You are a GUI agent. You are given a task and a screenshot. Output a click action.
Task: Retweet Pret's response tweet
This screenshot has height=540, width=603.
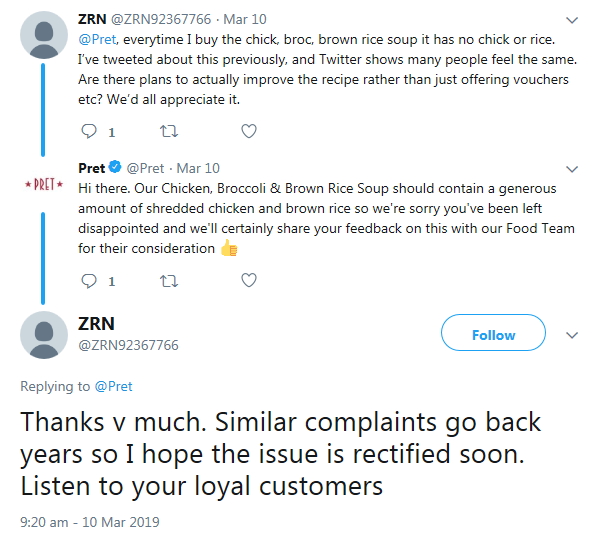(168, 281)
